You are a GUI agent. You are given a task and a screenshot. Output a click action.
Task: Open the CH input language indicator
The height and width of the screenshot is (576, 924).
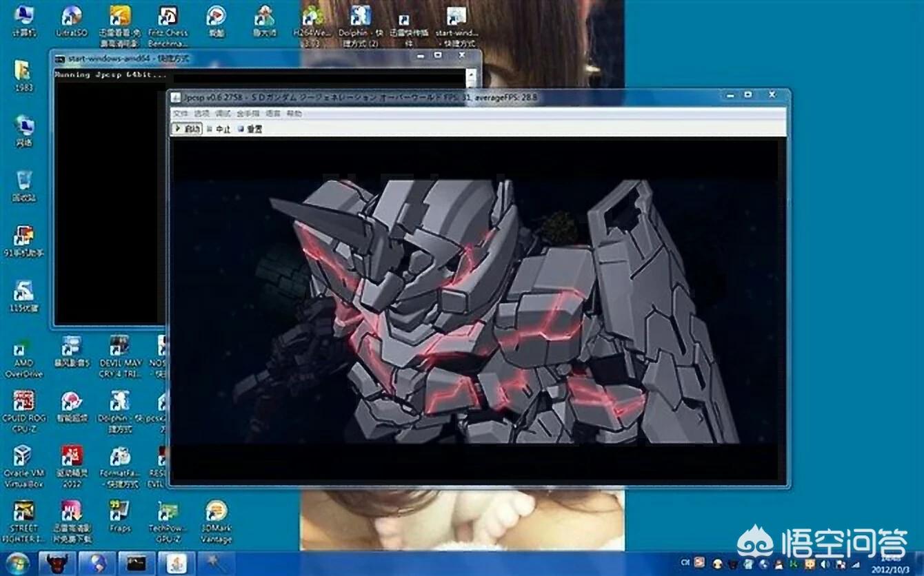tap(685, 563)
